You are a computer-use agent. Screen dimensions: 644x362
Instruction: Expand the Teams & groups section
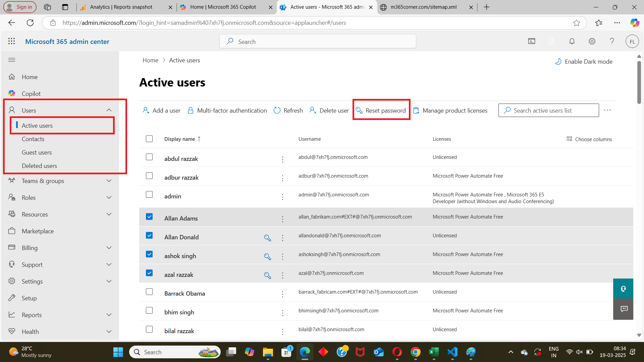coord(109,181)
